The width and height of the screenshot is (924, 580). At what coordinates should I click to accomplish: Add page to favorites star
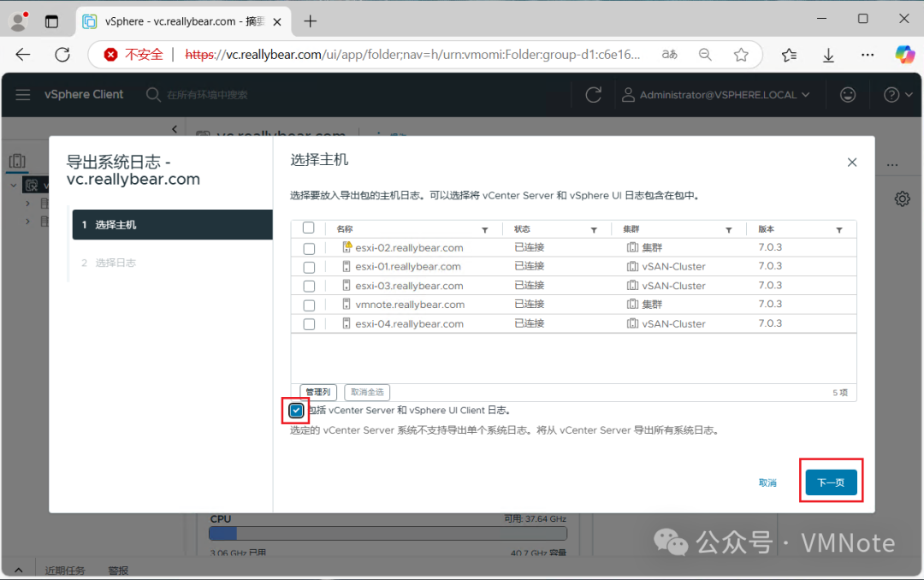click(x=741, y=55)
